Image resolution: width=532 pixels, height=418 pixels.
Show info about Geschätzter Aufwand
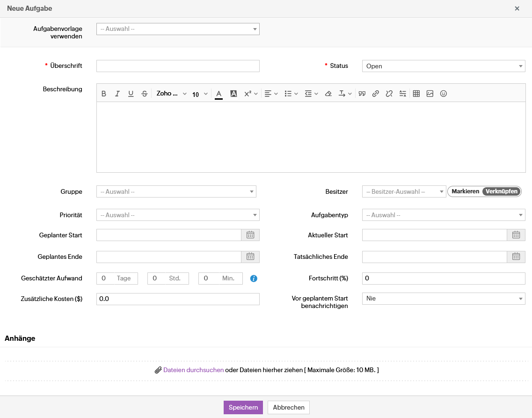(x=254, y=279)
